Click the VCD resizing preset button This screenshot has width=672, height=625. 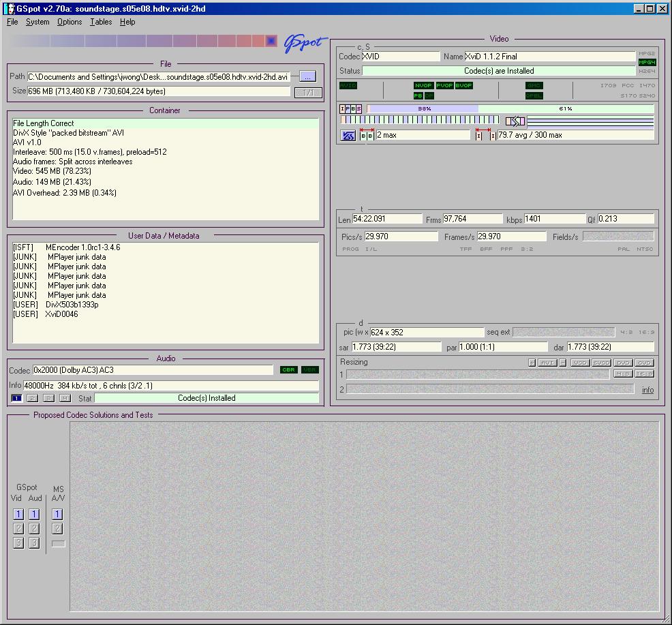click(x=580, y=363)
